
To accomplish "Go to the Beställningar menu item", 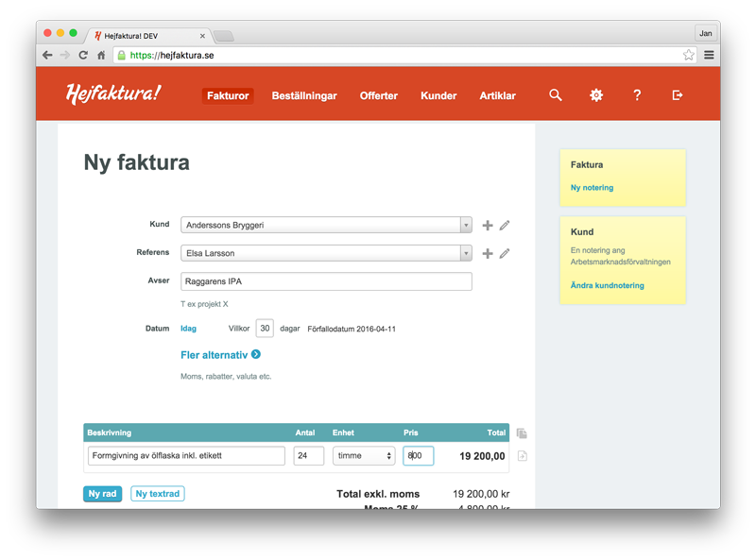I will [x=304, y=95].
